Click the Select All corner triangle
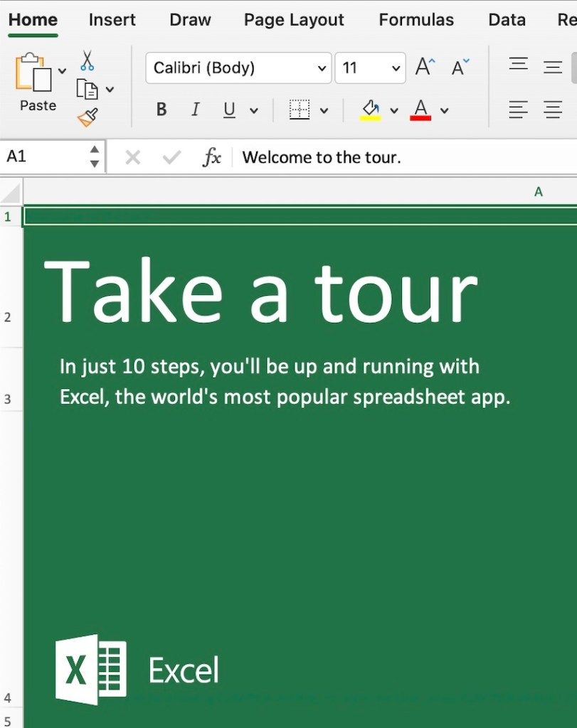 click(11, 192)
